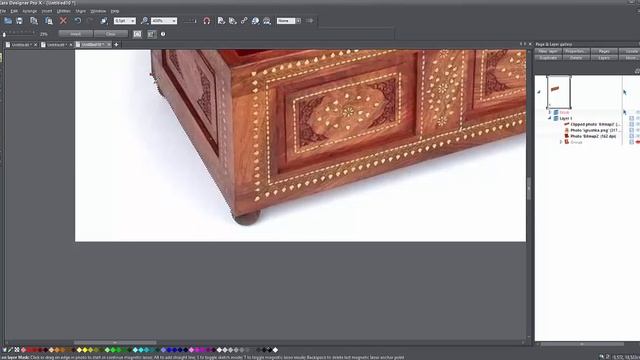640x360 pixels.
Task: Click the Properties button in the layer gallery
Action: click(x=576, y=51)
